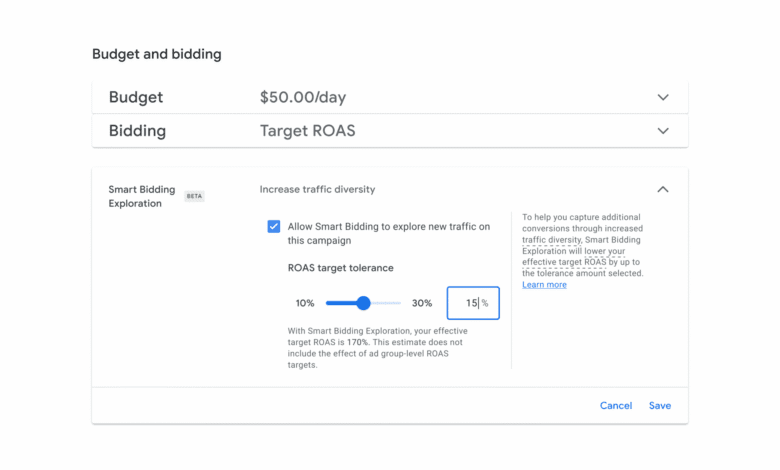
Task: Click the Budget and bidding heading
Action: (157, 54)
